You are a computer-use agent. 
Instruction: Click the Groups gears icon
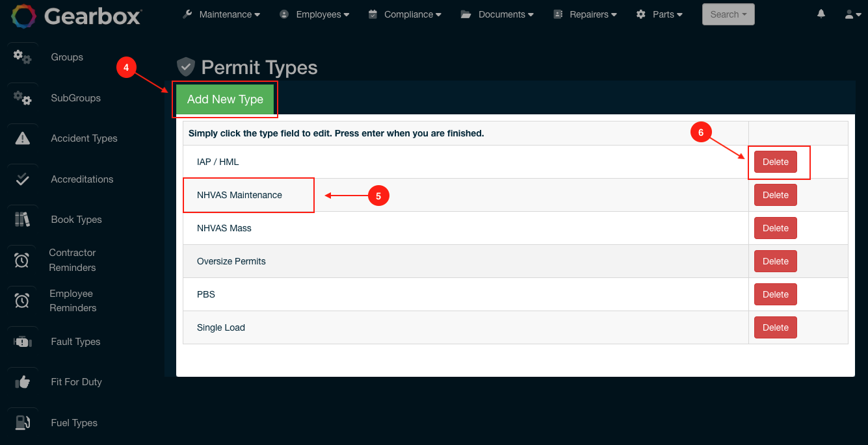tap(22, 57)
